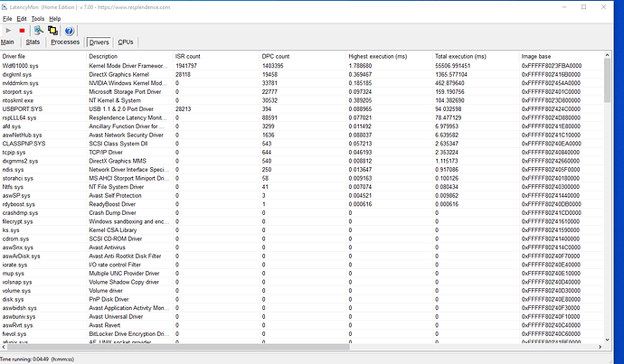
Task: Open help via blue question mark icon
Action: pyautogui.click(x=70, y=31)
